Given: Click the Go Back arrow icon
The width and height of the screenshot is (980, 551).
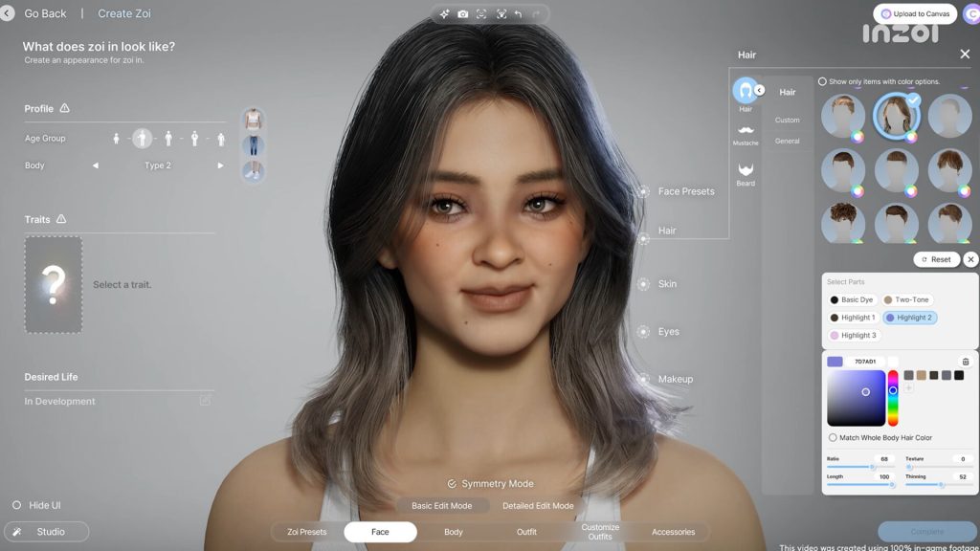Looking at the screenshot, I should tap(7, 13).
